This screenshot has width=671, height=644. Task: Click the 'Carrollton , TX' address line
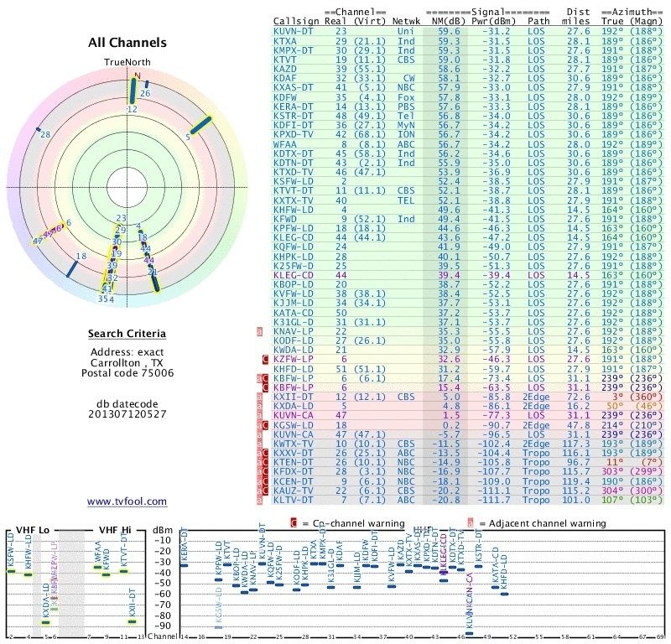127,363
